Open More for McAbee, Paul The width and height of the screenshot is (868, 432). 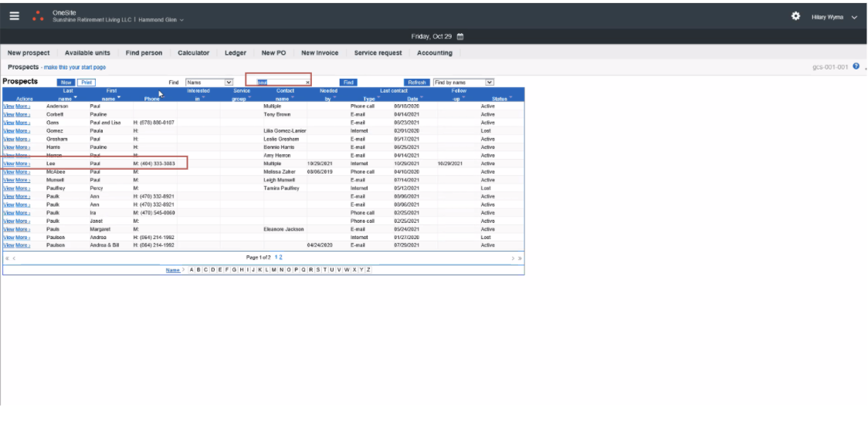click(x=22, y=172)
